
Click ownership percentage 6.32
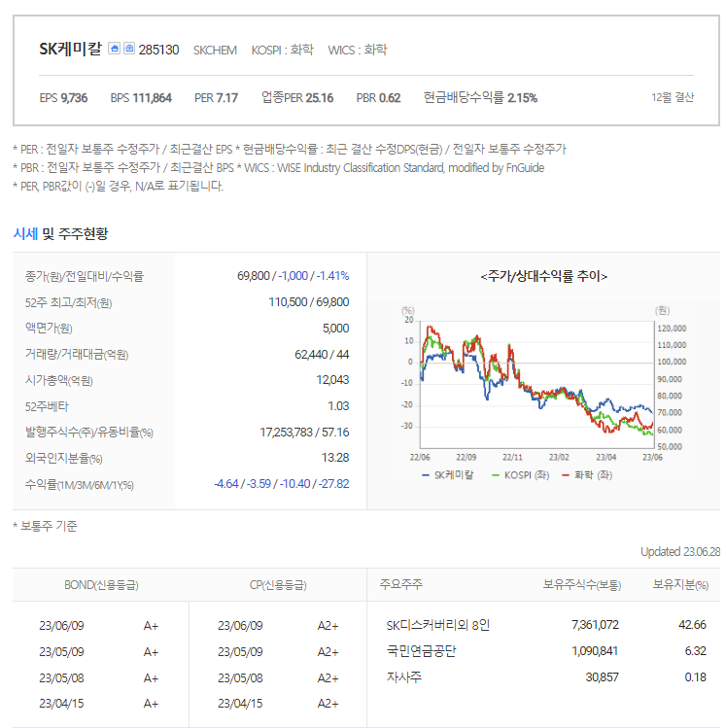695,651
